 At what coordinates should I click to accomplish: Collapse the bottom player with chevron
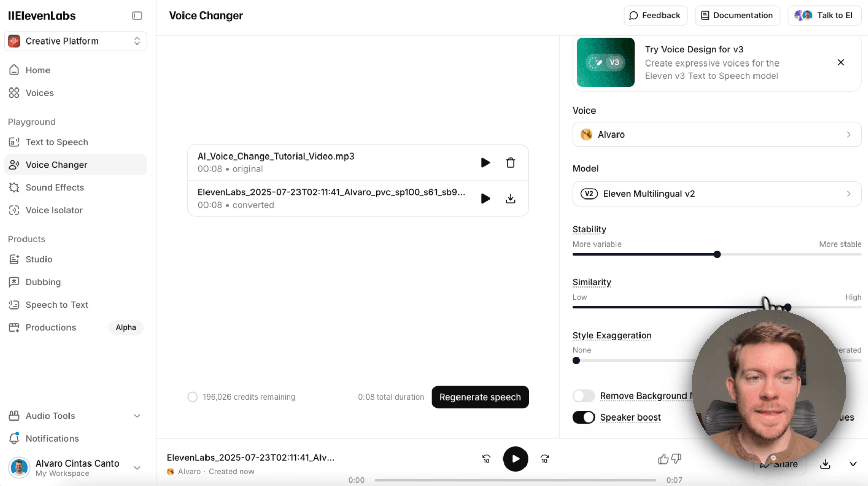coord(853,464)
